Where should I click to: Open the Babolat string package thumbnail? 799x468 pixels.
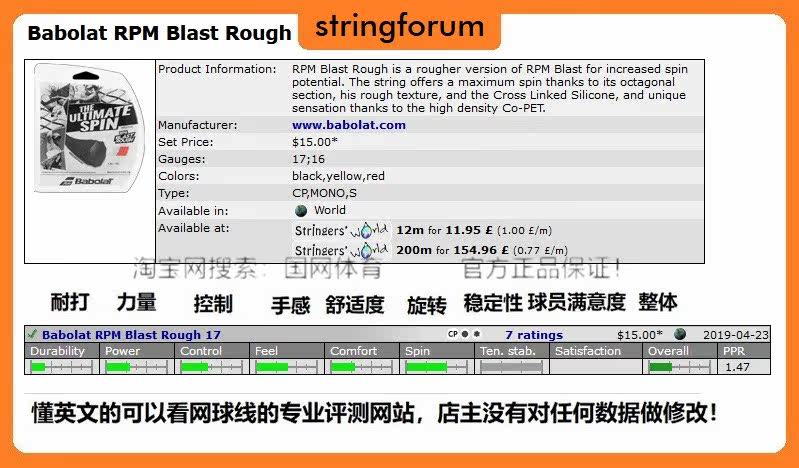(89, 128)
